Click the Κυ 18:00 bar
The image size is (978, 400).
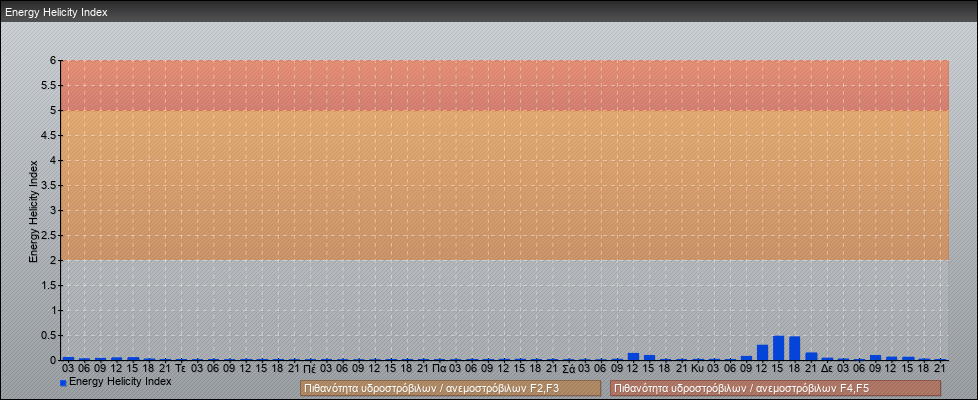(x=795, y=348)
